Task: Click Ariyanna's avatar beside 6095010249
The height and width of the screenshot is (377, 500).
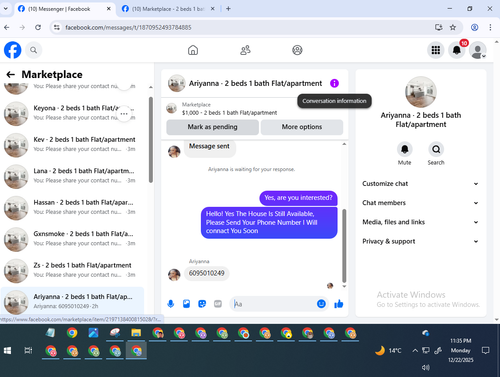Action: click(174, 275)
